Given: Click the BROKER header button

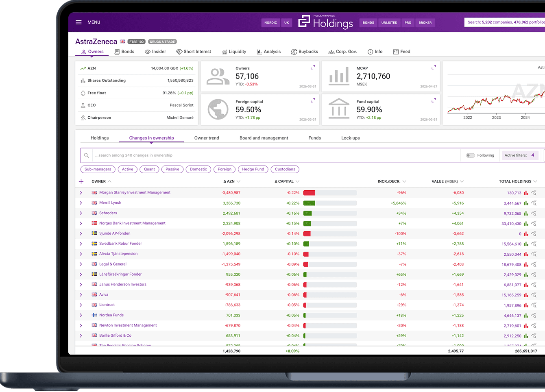Looking at the screenshot, I should pyautogui.click(x=425, y=23).
